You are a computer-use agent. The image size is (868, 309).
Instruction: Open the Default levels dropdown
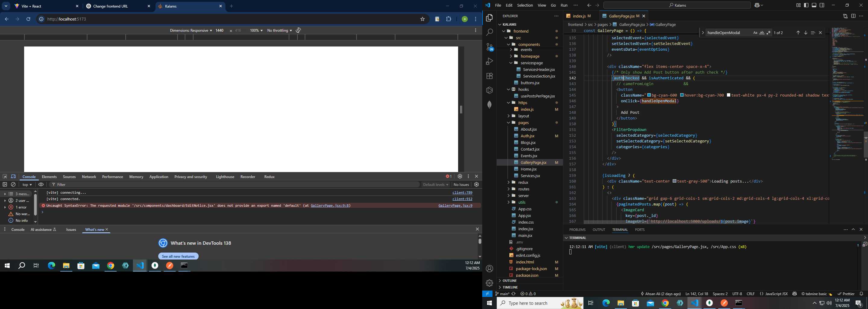[436, 185]
